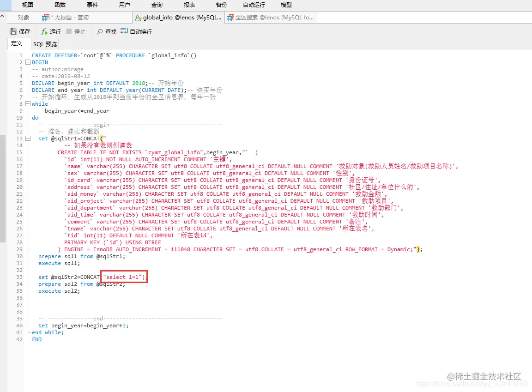Collapse the left panel chevron arrow
Screen dimensions: 532x392
pos(2,16)
